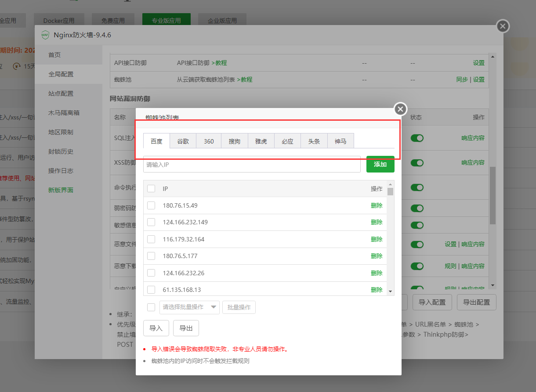
Task: Check the select-all checkbox in IP header
Action: (151, 188)
